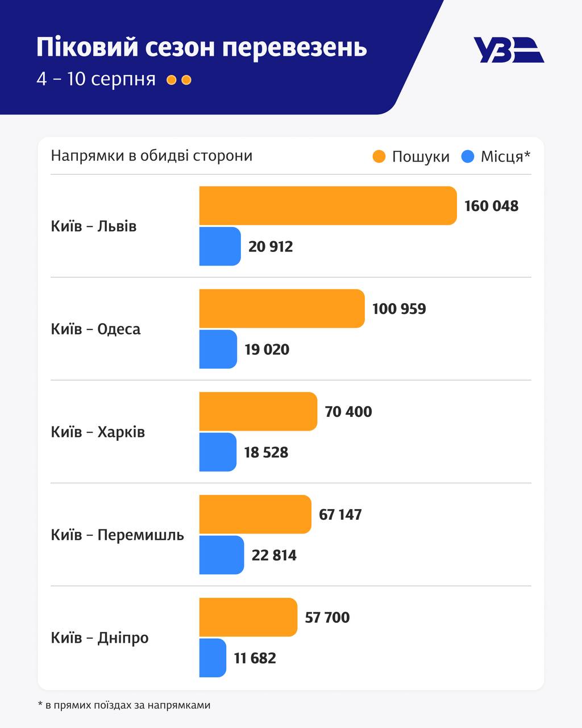This screenshot has width=582, height=728.
Task: Click the 22 814 seats value
Action: point(274,555)
